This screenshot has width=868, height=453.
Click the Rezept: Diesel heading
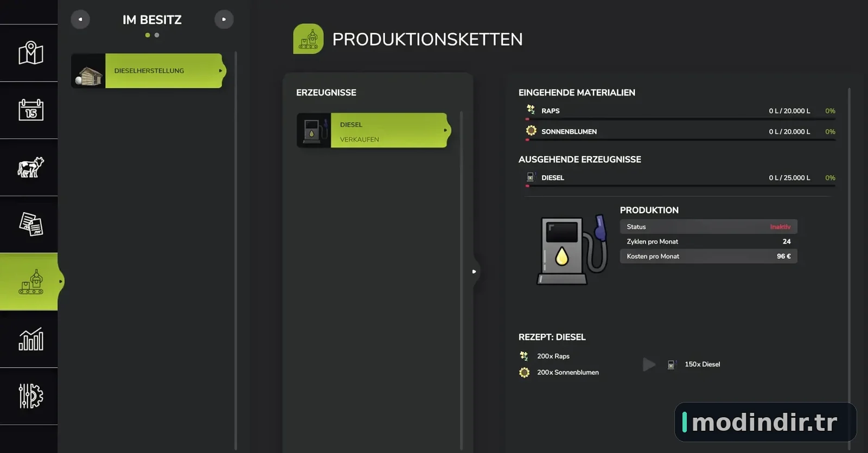tap(552, 337)
